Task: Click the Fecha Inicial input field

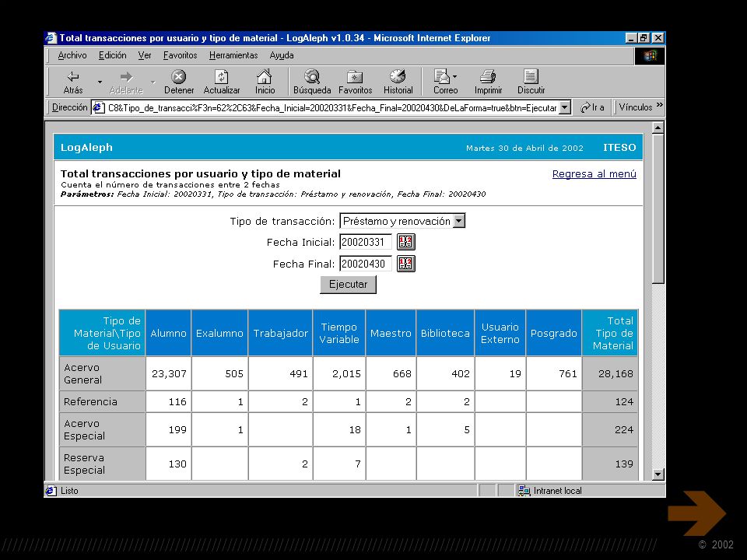Action: 366,242
